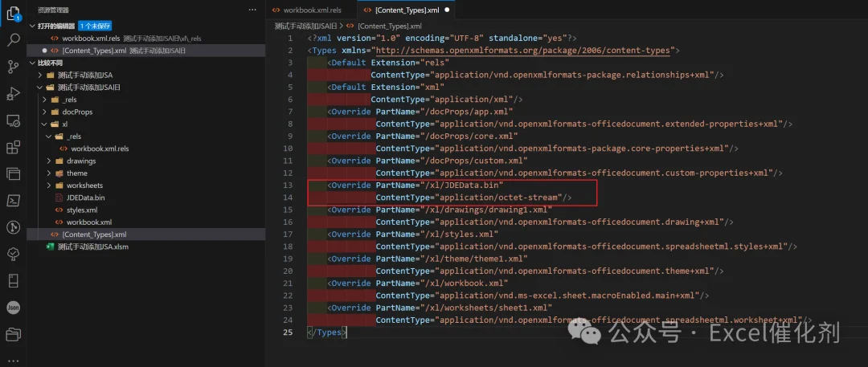868x367 pixels.
Task: Expand the docProps folder
Action: coord(45,112)
